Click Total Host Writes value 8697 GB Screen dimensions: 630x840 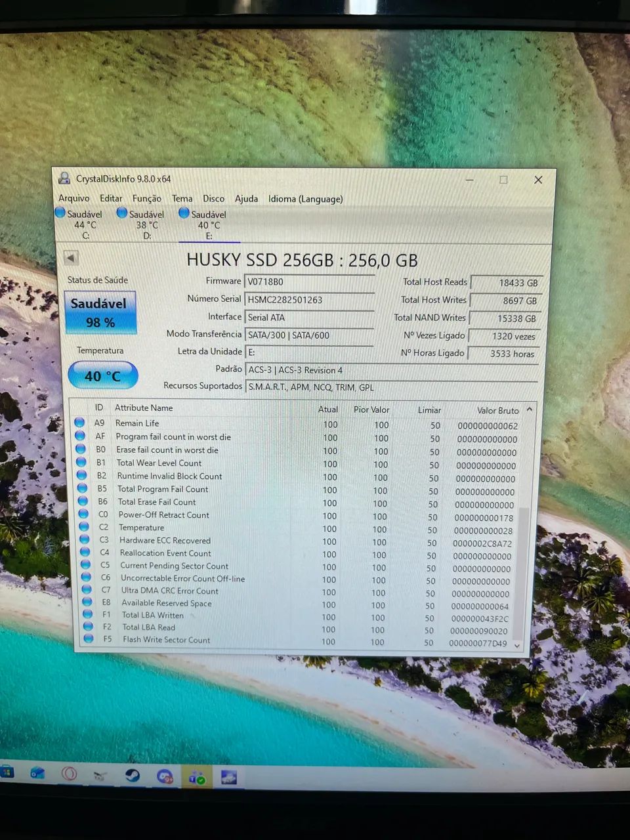pos(507,301)
